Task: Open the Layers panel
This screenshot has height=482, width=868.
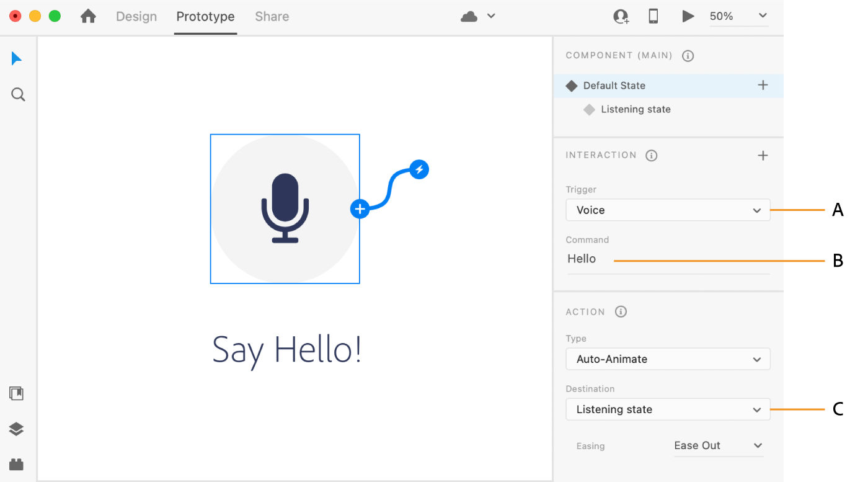Action: coord(17,429)
